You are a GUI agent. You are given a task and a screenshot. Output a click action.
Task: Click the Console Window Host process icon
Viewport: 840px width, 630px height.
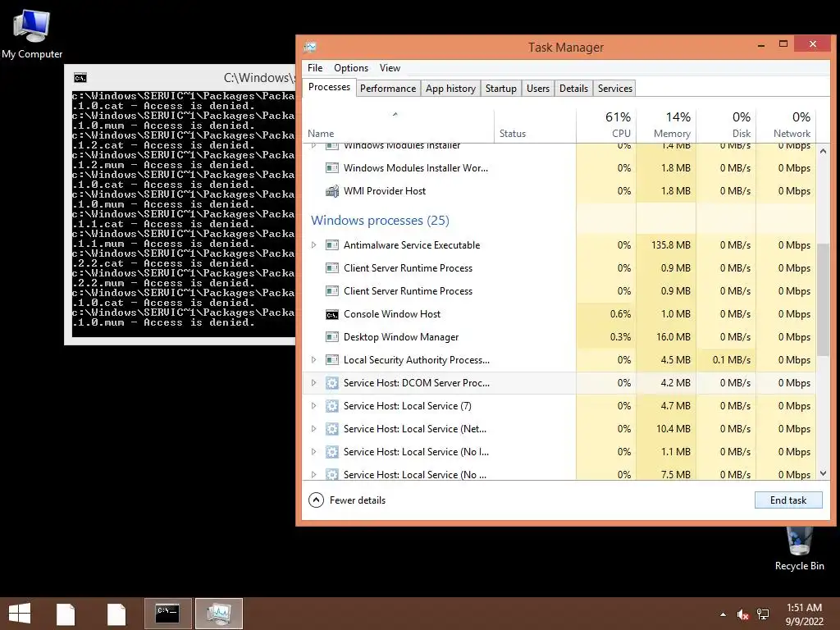[332, 314]
